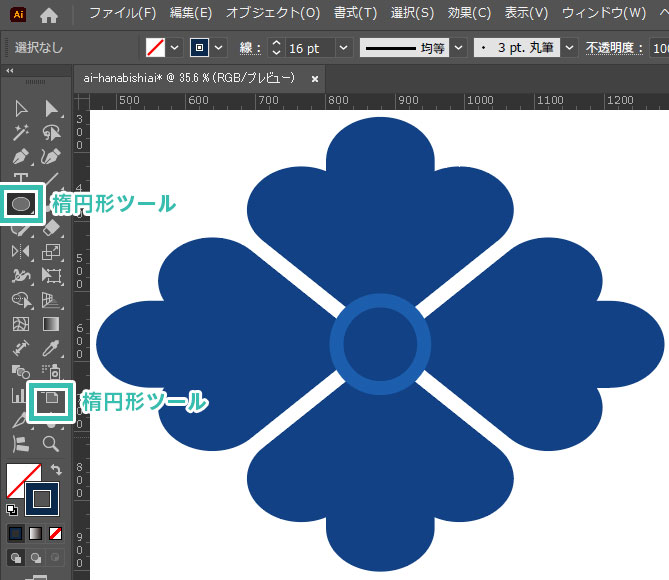Image resolution: width=669 pixels, height=580 pixels.
Task: Click the 不透明度 opacity link
Action: [x=614, y=48]
